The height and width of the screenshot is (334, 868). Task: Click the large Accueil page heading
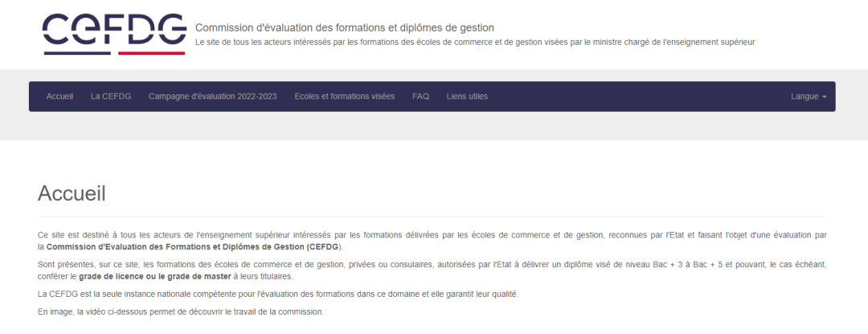point(72,193)
